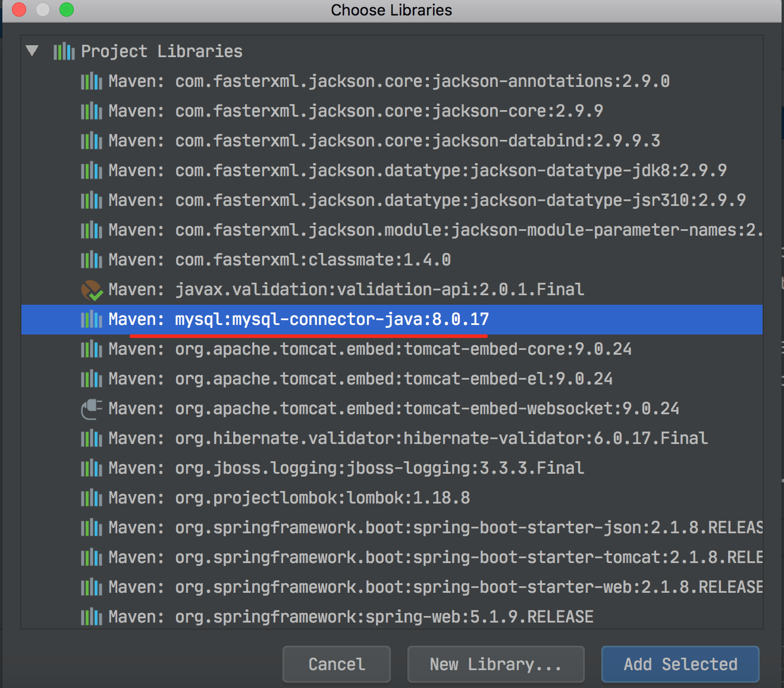Select Maven: org.projectlombok:lombok:1.18.8 text
Image resolution: width=784 pixels, height=688 pixels.
[x=289, y=498]
